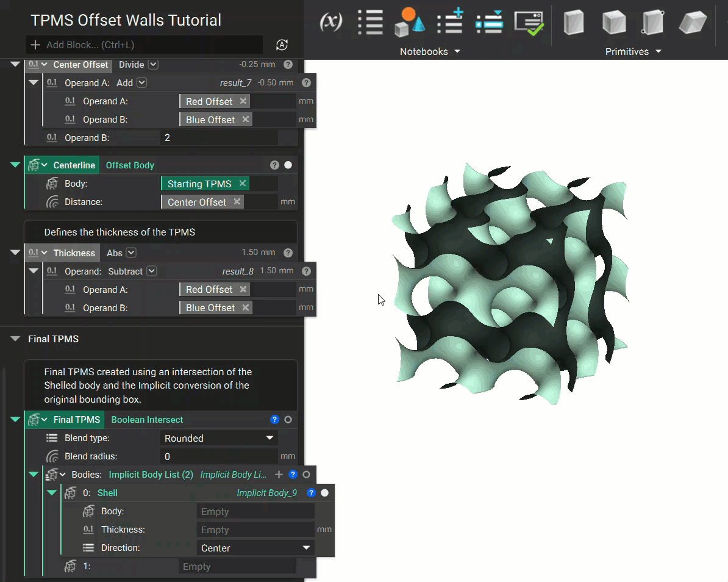Select the first box primitive icon

[574, 23]
